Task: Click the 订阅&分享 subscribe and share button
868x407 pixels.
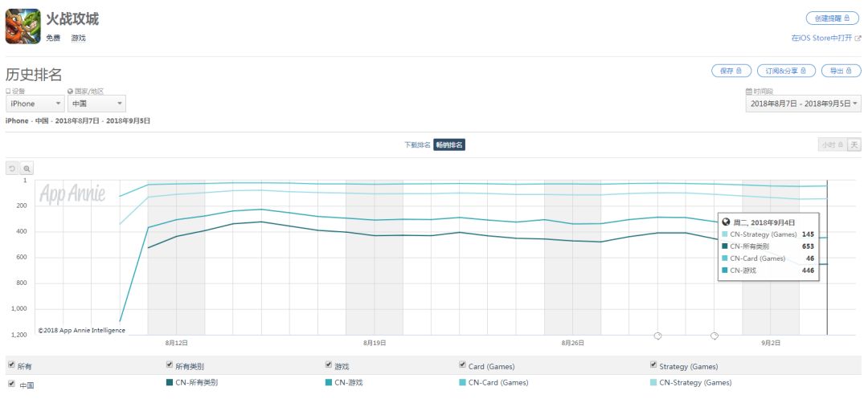Action: (x=786, y=71)
